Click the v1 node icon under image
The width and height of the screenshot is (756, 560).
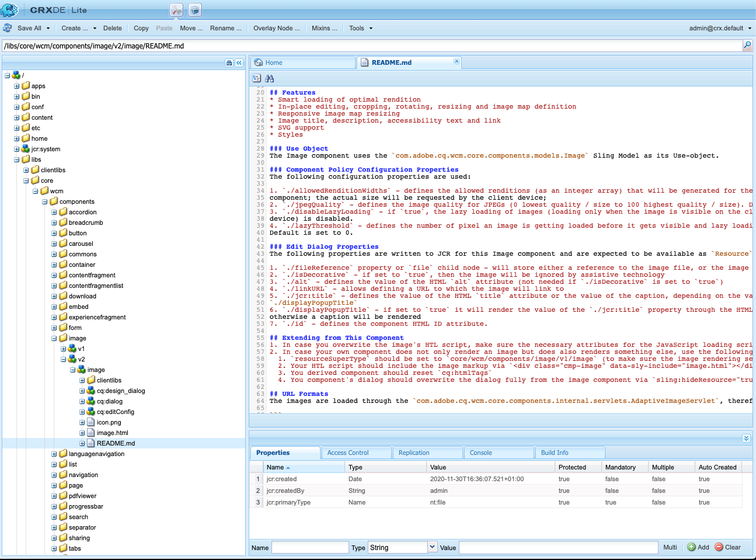pyautogui.click(x=72, y=349)
